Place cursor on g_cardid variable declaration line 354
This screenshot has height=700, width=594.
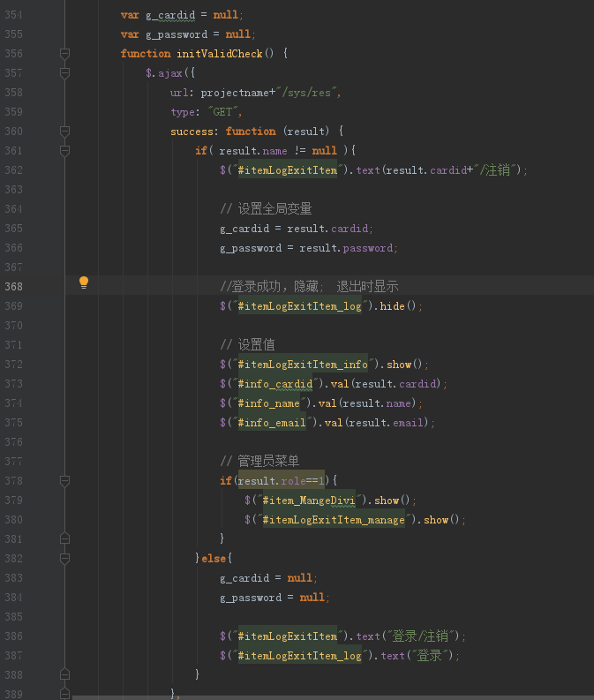pyautogui.click(x=170, y=15)
